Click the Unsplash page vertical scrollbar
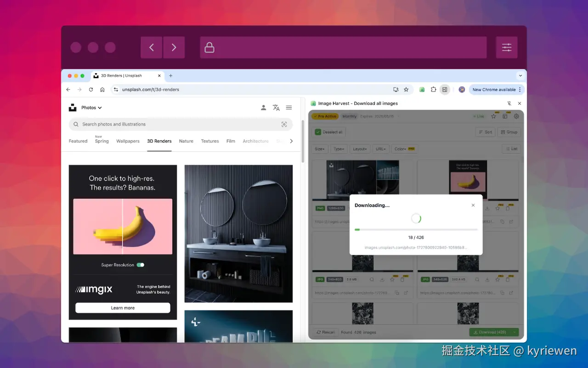Viewport: 588px width, 368px height. click(x=303, y=141)
